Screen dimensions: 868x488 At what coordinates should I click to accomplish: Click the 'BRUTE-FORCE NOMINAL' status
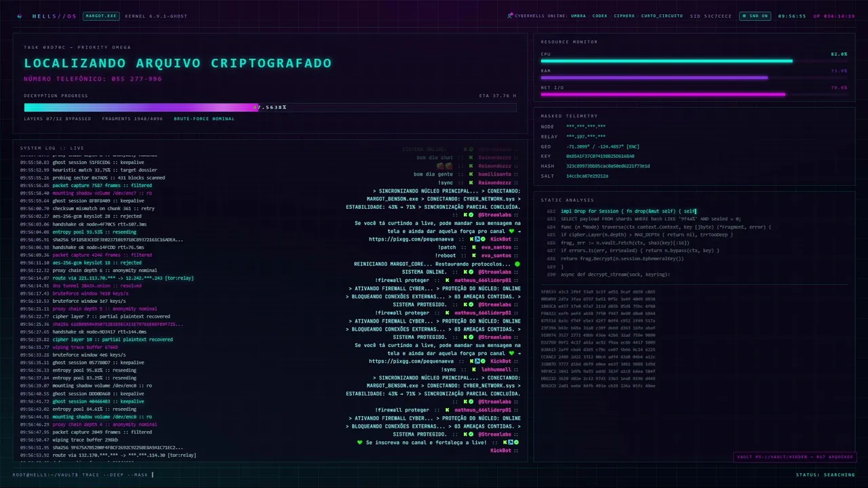point(204,119)
